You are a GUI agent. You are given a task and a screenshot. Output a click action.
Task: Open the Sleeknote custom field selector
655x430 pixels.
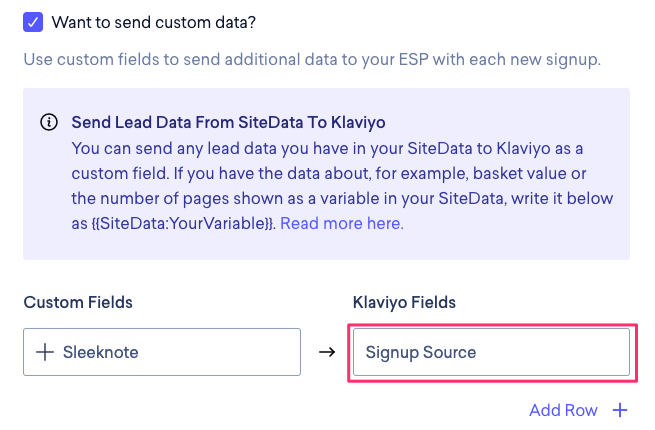pos(162,352)
